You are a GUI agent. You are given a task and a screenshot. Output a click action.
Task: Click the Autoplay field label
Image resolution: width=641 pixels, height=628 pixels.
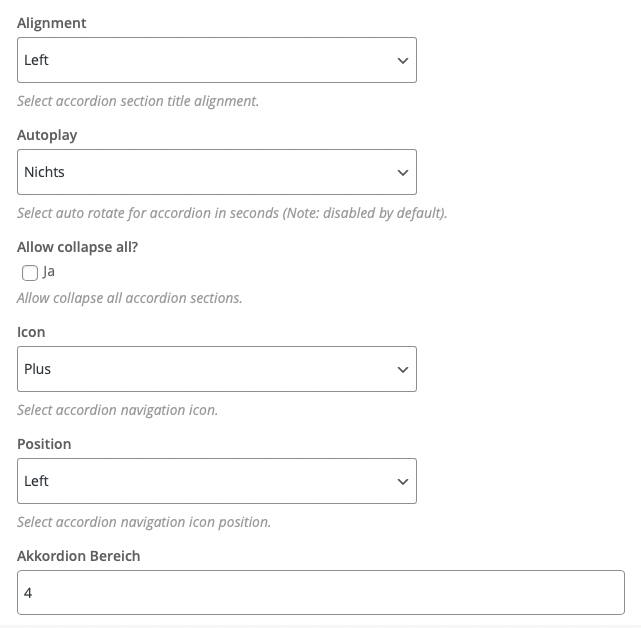tap(47, 135)
